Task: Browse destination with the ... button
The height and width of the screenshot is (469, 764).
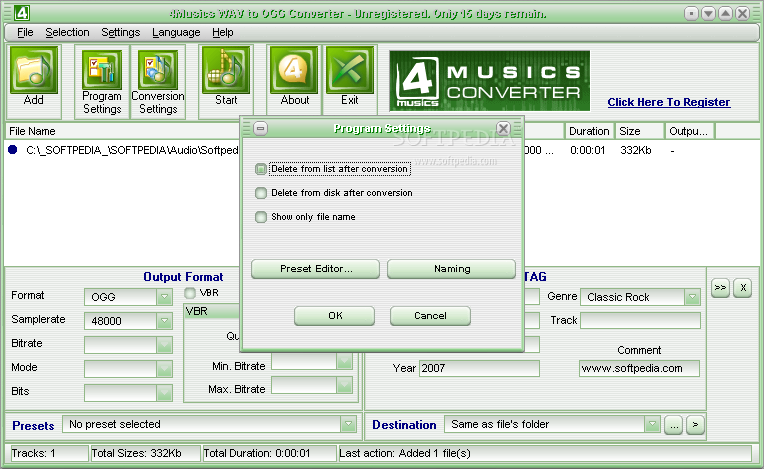Action: coord(673,425)
